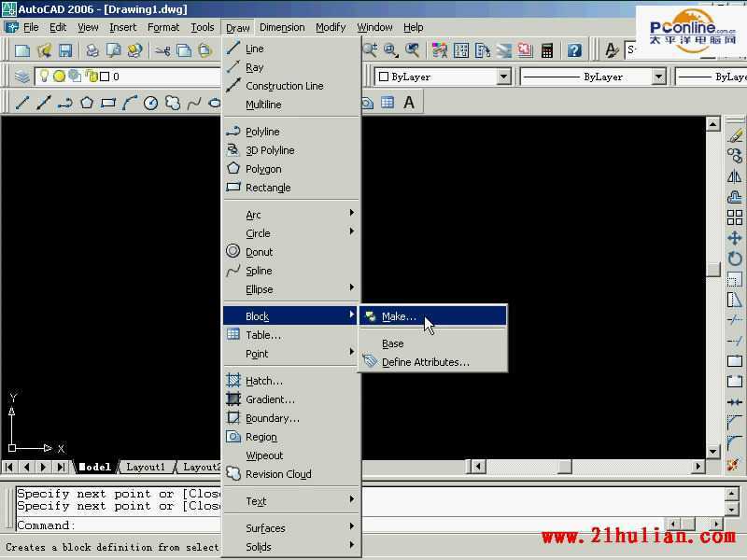Image resolution: width=747 pixels, height=560 pixels.
Task: Click the New drawing toolbar icon
Action: [x=22, y=50]
